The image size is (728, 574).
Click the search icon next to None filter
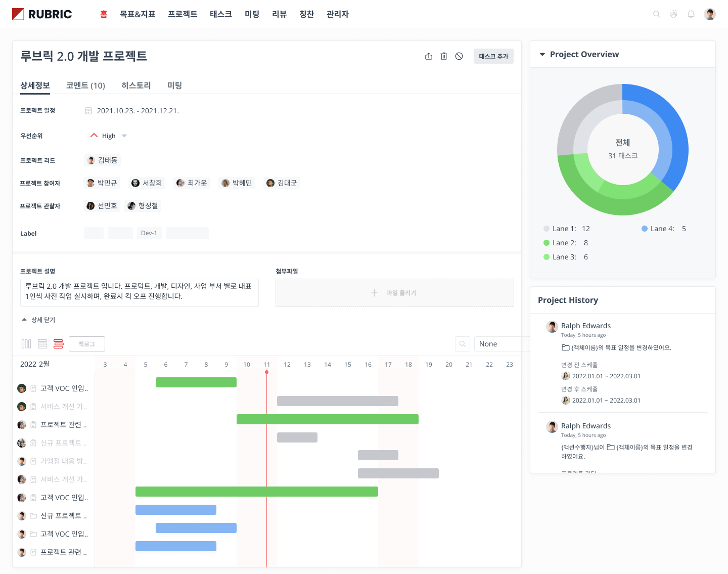463,344
